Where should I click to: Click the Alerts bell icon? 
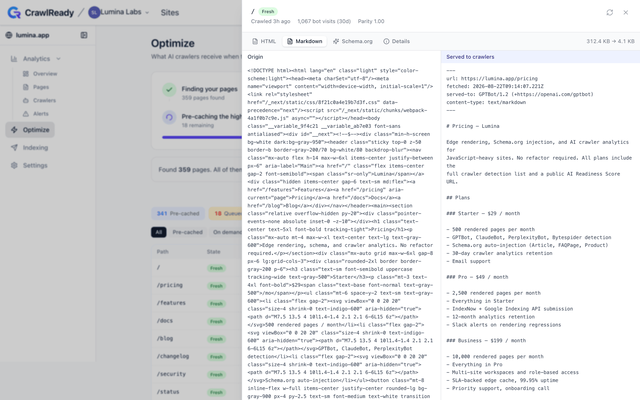pyautogui.click(x=26, y=114)
